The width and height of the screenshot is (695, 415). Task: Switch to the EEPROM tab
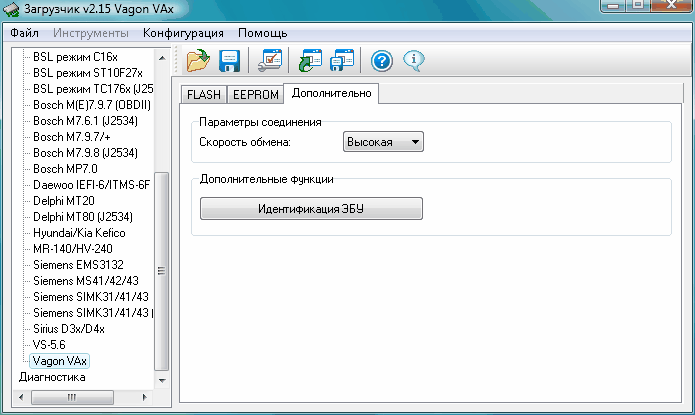256,94
